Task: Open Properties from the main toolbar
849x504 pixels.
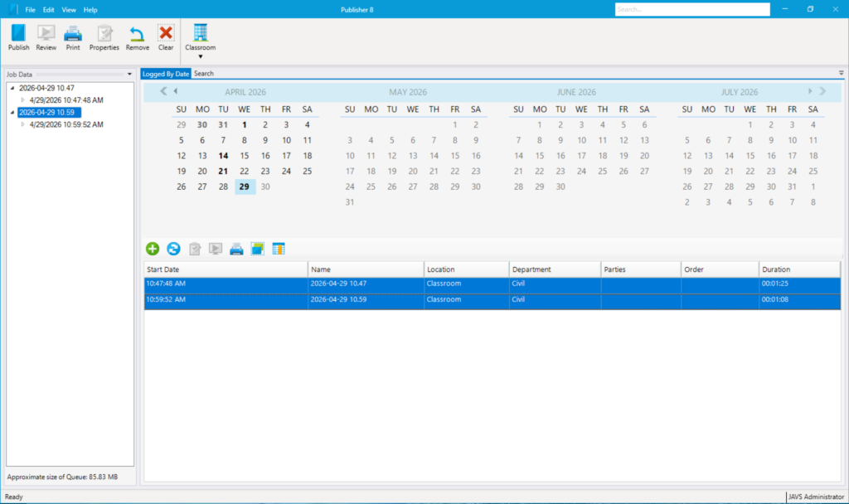Action: 104,37
